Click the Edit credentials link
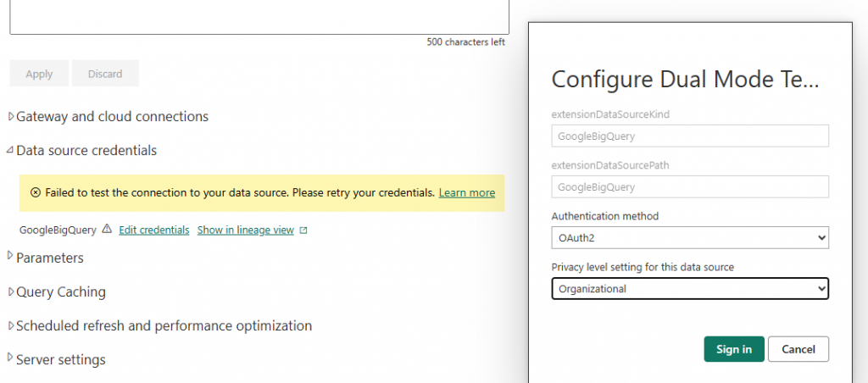The height and width of the screenshot is (383, 868). point(153,230)
